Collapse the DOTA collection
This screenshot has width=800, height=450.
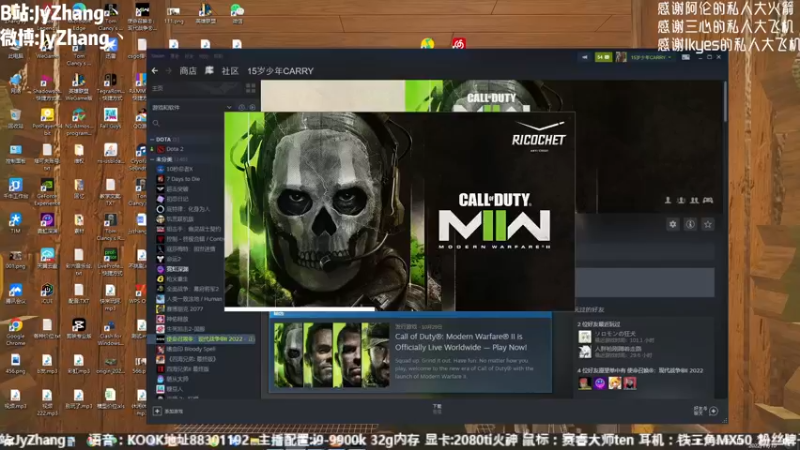pos(152,139)
